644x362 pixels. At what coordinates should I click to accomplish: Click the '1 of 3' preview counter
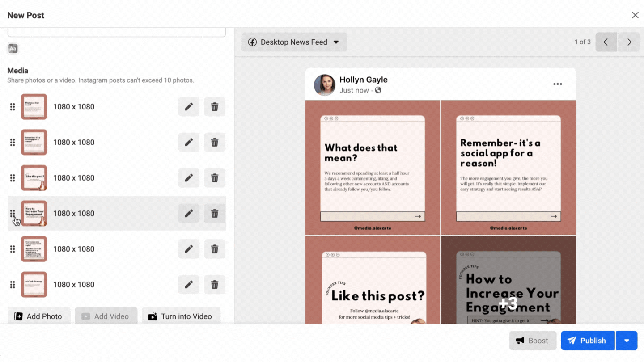click(x=582, y=42)
